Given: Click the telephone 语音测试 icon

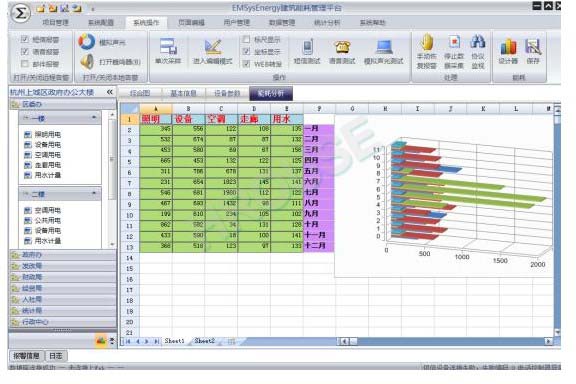Looking at the screenshot, I should pyautogui.click(x=342, y=47).
